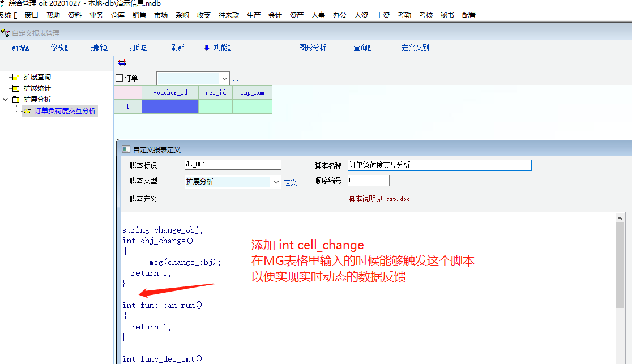Collapse the 扩展分析 tree node
Screen dimensions: 632x364
6,100
